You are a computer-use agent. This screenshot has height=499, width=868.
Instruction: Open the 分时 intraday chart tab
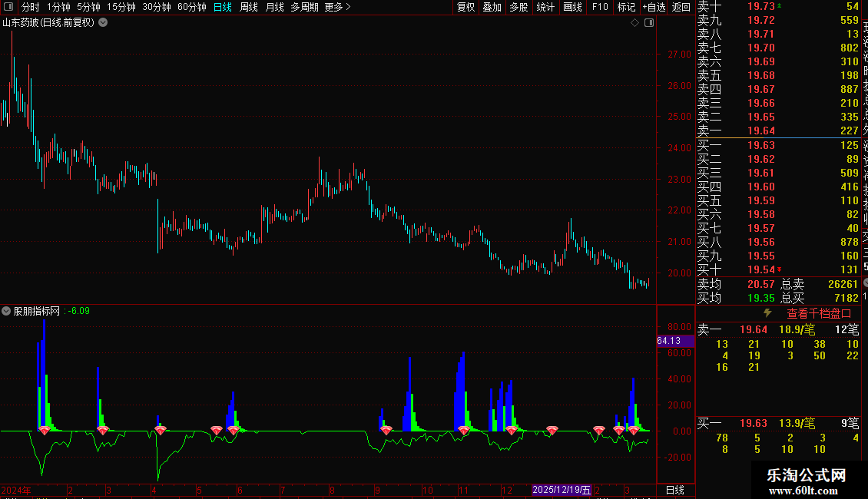coord(31,7)
